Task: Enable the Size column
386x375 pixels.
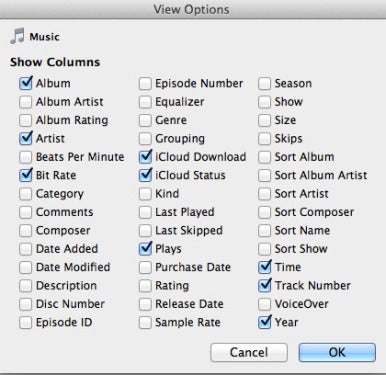Action: coord(264,120)
